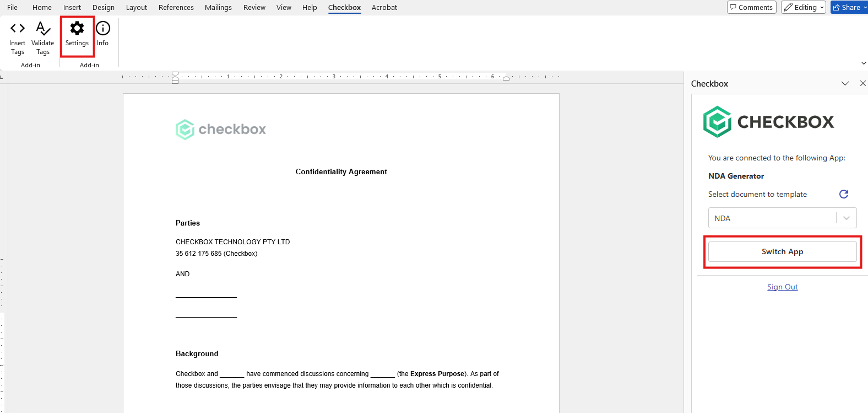Click the Sign Out link
The width and height of the screenshot is (868, 413).
(783, 287)
